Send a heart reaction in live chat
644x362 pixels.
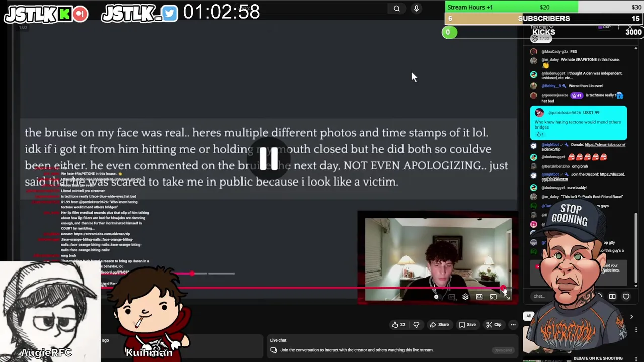626,297
